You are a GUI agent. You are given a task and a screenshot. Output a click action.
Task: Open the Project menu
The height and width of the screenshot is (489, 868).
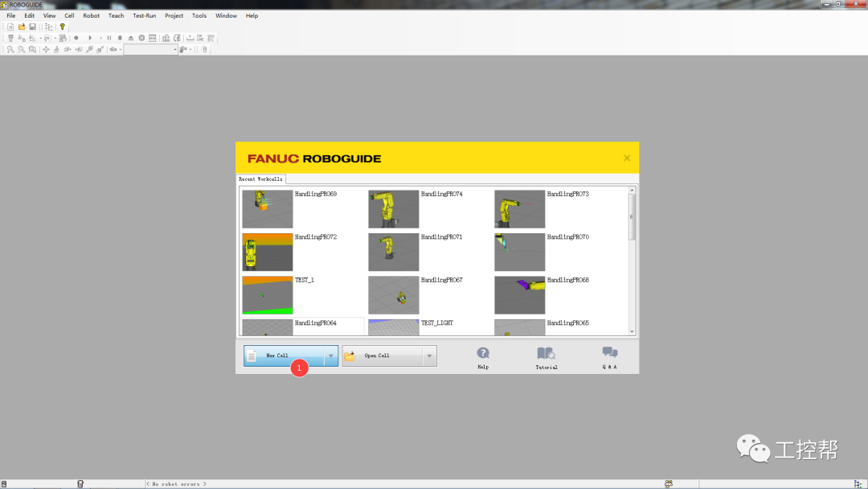174,15
